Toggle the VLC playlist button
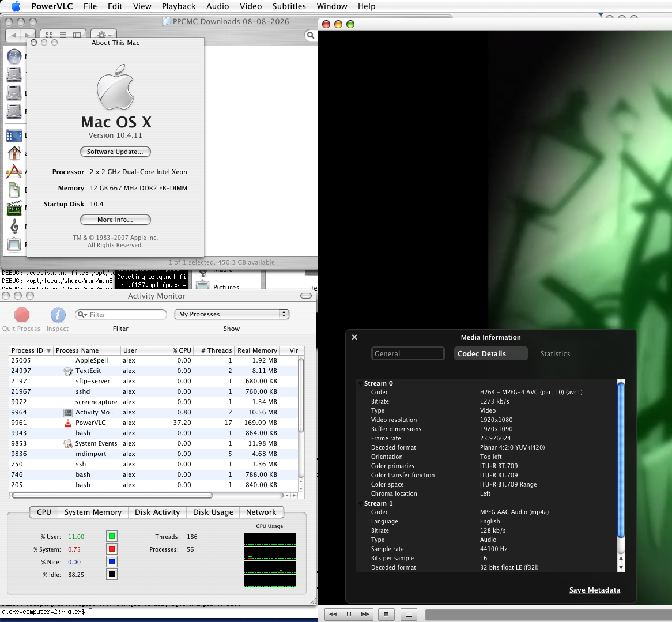Viewport: 672px width, 622px height. [409, 615]
